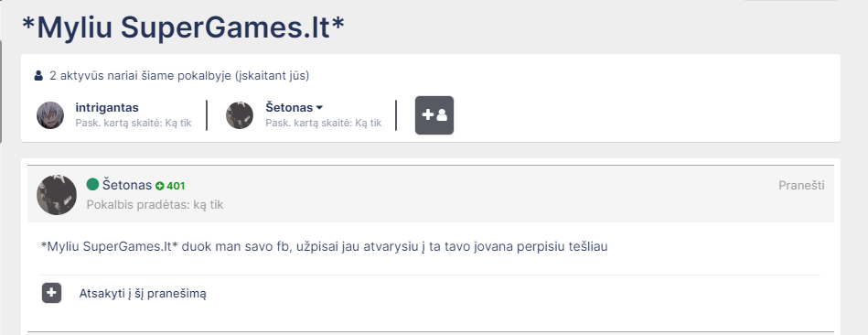Click the Pokalbis pradėtas: ką tik timestamp
868x335 pixels.
[155, 205]
